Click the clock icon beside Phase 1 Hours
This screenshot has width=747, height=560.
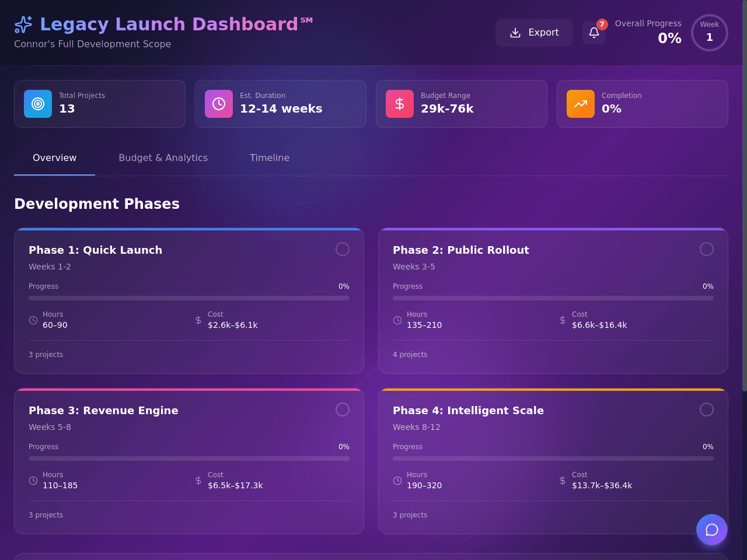(x=33, y=320)
